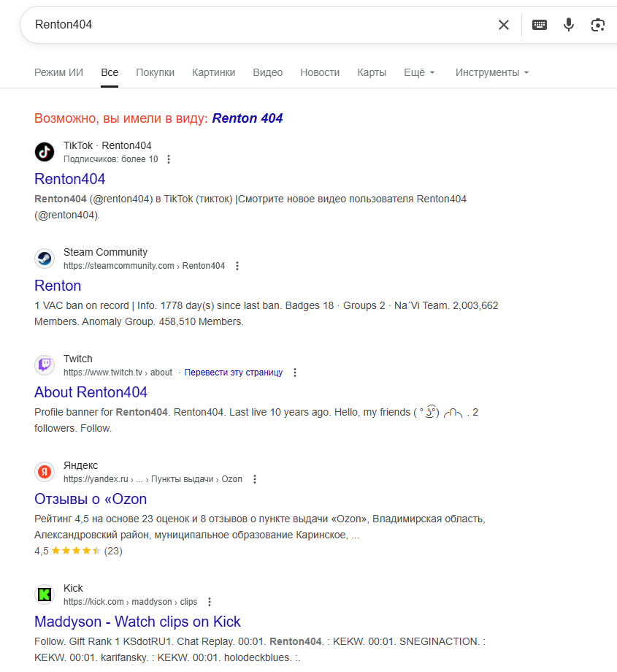Click the Twitch source name

[78, 359]
